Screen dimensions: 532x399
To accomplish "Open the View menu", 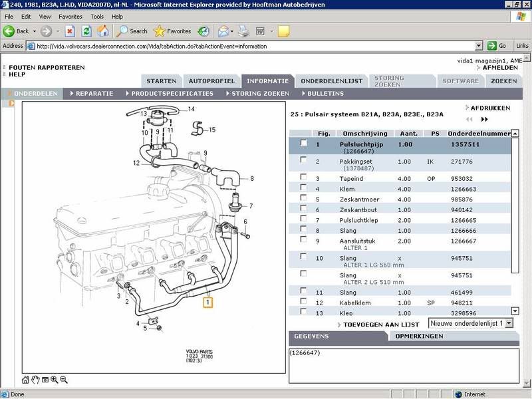I will pyautogui.click(x=45, y=17).
